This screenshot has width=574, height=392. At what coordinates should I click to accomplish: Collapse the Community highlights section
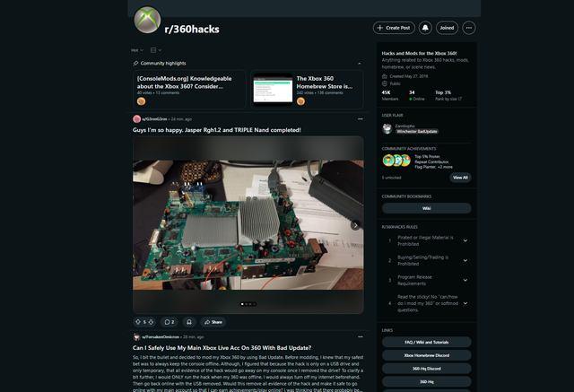coord(359,64)
